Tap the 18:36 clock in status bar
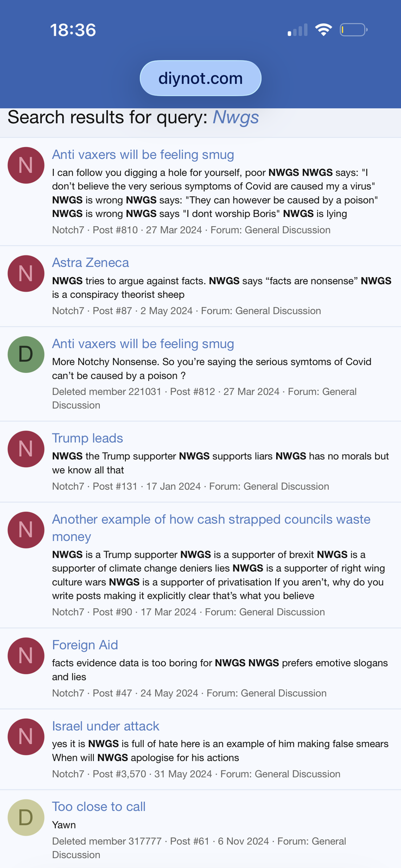Image resolution: width=401 pixels, height=868 pixels. 73,30
